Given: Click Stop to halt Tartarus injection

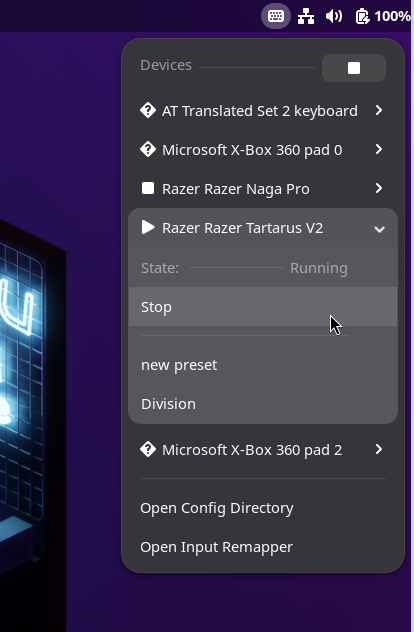Looking at the screenshot, I should point(263,307).
